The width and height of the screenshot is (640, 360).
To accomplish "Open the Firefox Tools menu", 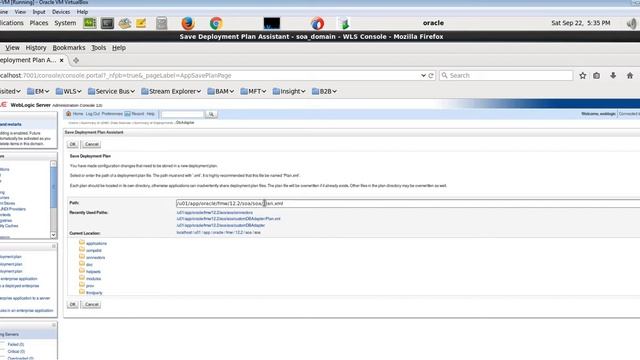I will click(x=98, y=48).
